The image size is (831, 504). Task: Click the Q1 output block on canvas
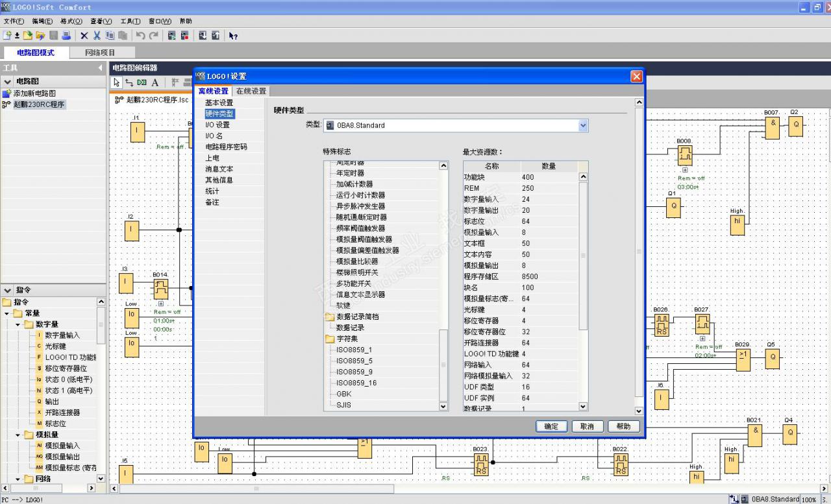point(673,208)
